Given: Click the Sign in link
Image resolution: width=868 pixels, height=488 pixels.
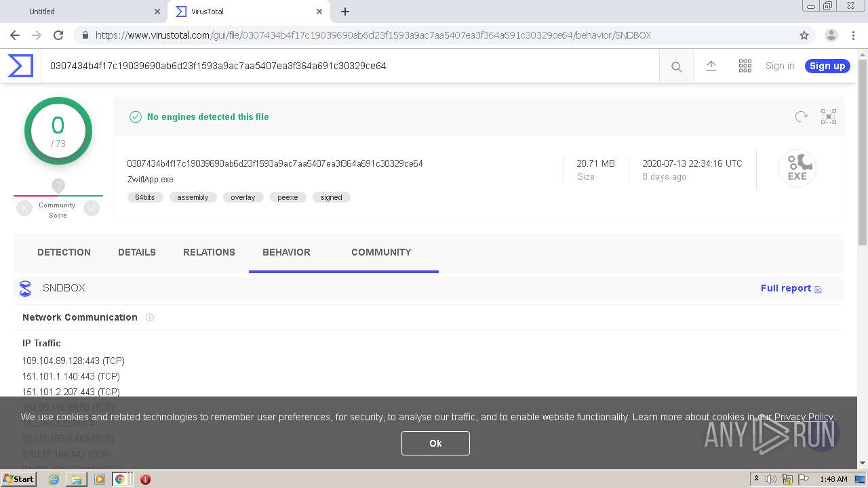Looking at the screenshot, I should pos(780,66).
